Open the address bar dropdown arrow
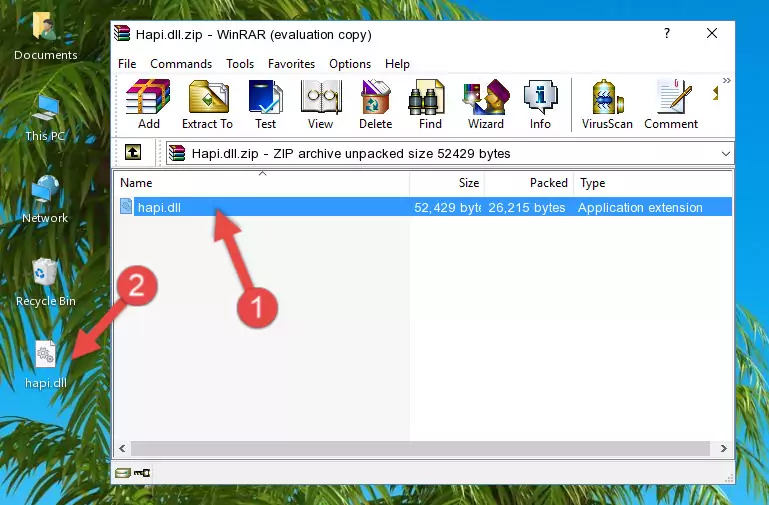 click(726, 153)
